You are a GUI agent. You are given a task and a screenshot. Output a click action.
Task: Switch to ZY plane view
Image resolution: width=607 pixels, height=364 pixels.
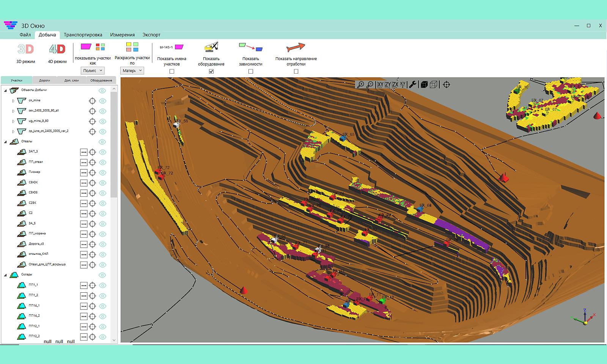pyautogui.click(x=388, y=85)
